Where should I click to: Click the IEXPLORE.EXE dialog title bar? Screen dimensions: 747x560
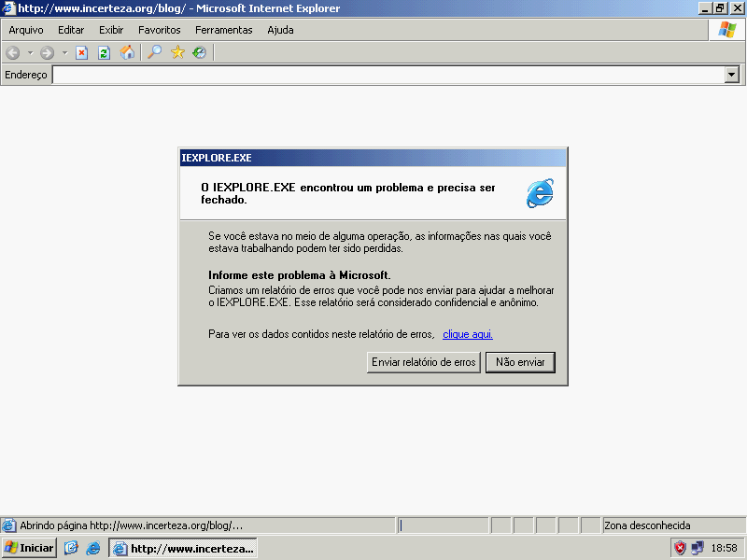tap(373, 158)
